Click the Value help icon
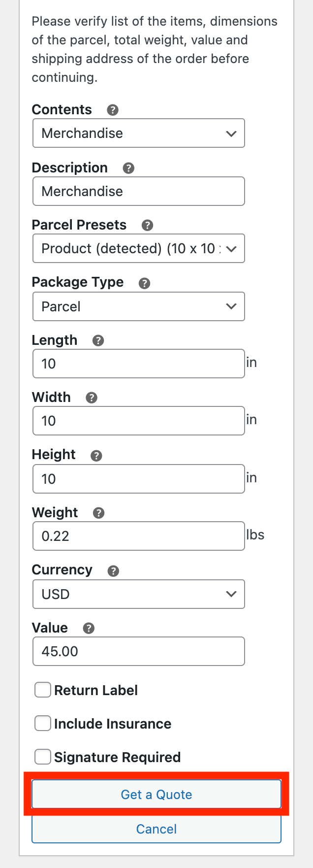The width and height of the screenshot is (313, 868). coord(88,628)
